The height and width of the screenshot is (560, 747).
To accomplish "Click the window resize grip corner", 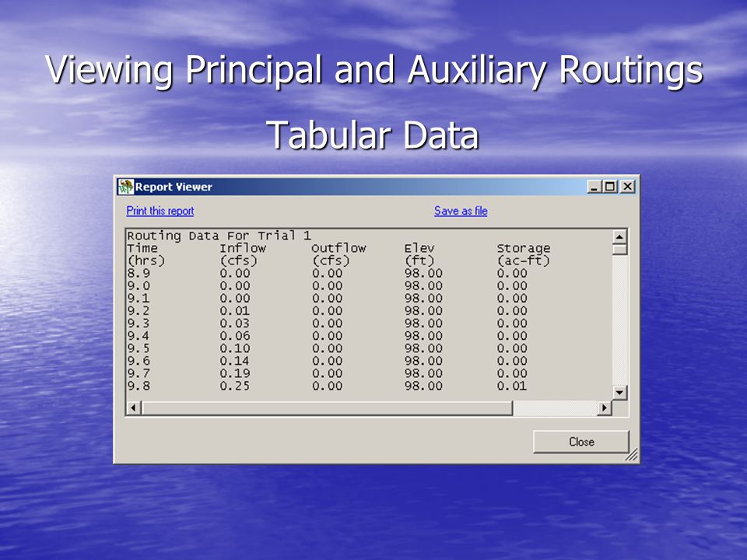I will 632,456.
